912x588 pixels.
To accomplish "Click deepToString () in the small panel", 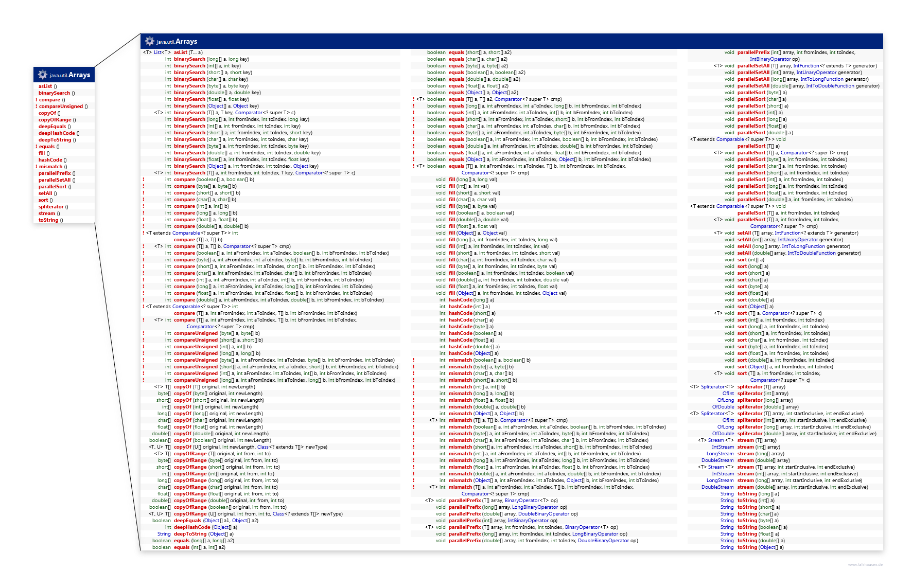I will (x=57, y=140).
